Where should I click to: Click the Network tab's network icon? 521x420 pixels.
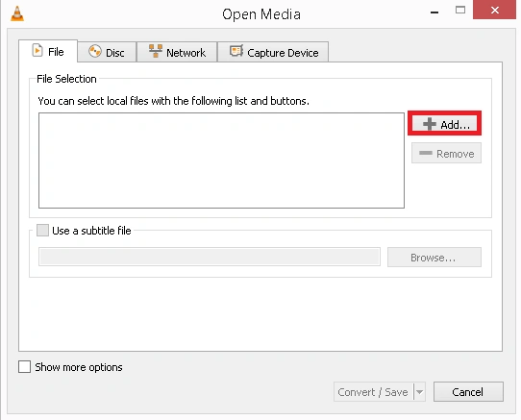[155, 51]
